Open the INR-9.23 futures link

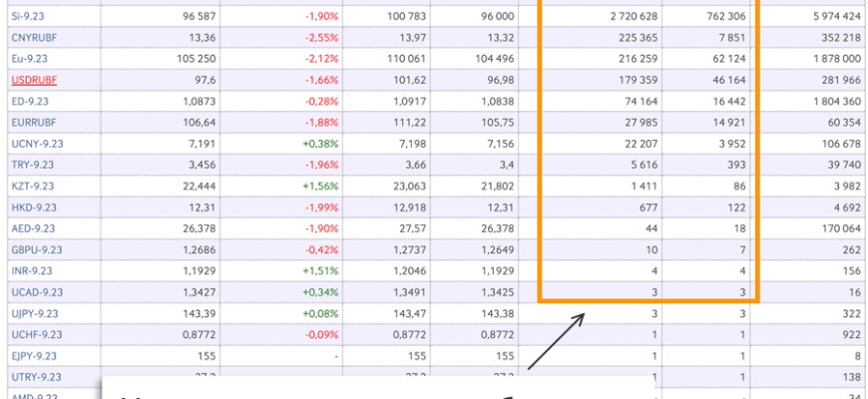click(x=32, y=271)
